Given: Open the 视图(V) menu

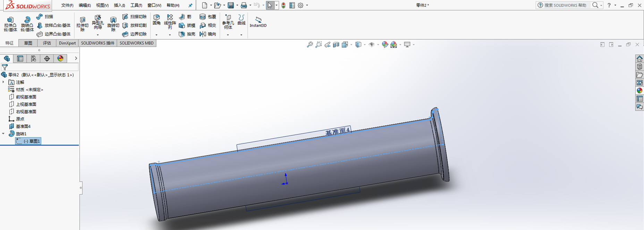Looking at the screenshot, I should [x=102, y=5].
